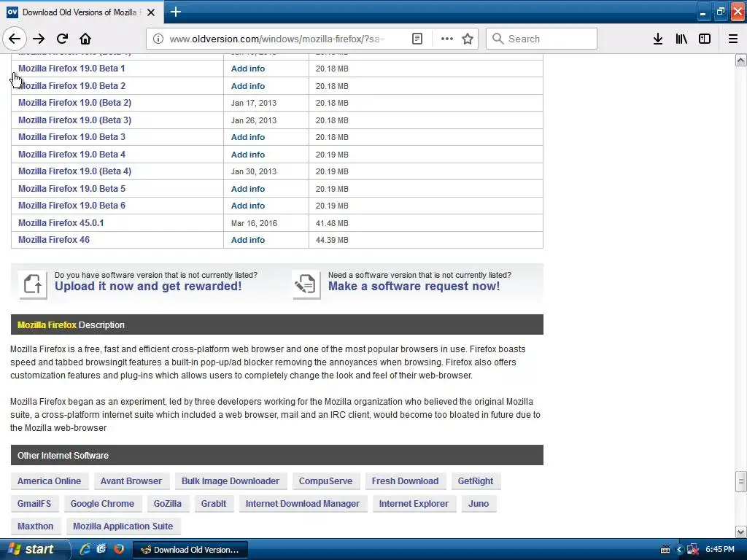
Task: Open Mozilla Firefox 19.0 Beta 5 link
Action: pos(71,189)
